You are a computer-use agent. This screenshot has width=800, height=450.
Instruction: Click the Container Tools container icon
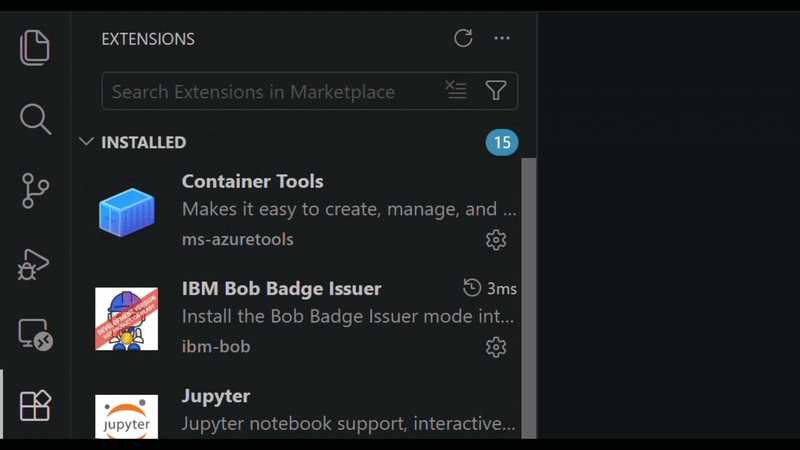[127, 212]
